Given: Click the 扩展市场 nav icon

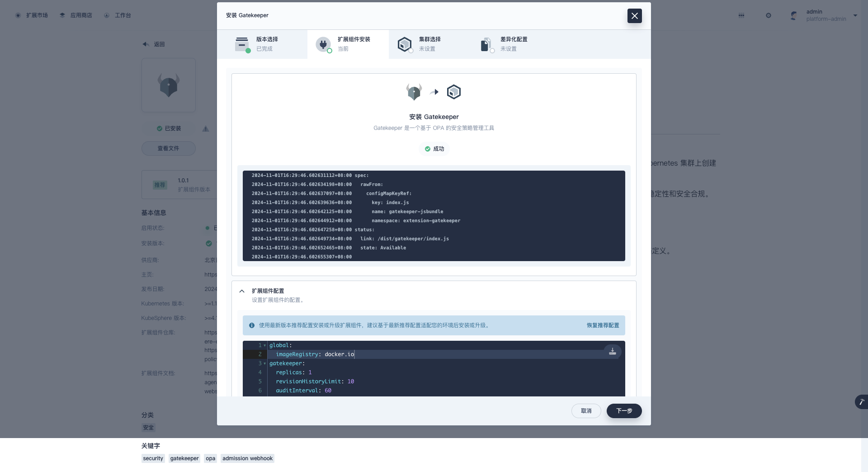Looking at the screenshot, I should coord(18,15).
